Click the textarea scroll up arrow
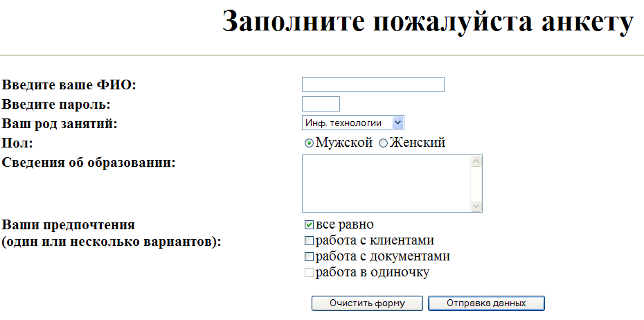644x320 pixels. (476, 161)
